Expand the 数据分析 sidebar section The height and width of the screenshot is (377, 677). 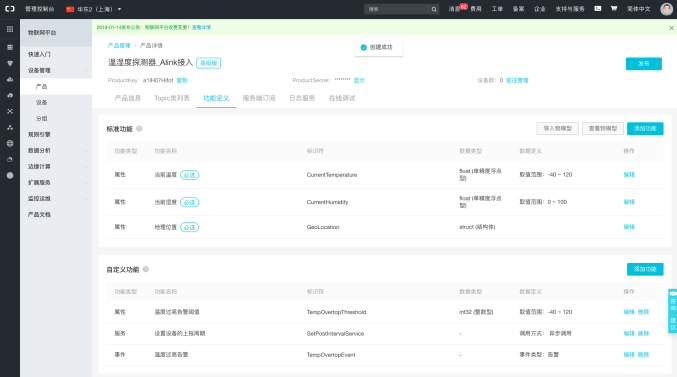[x=85, y=151]
